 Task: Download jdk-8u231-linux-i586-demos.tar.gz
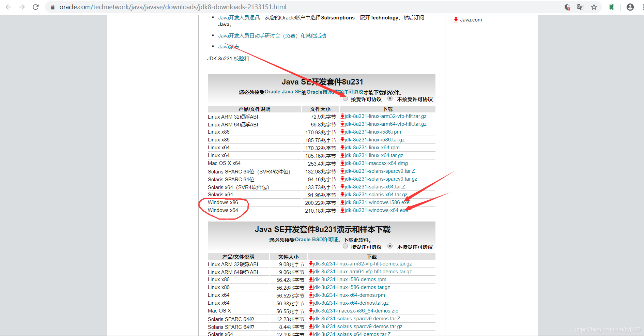click(x=352, y=287)
